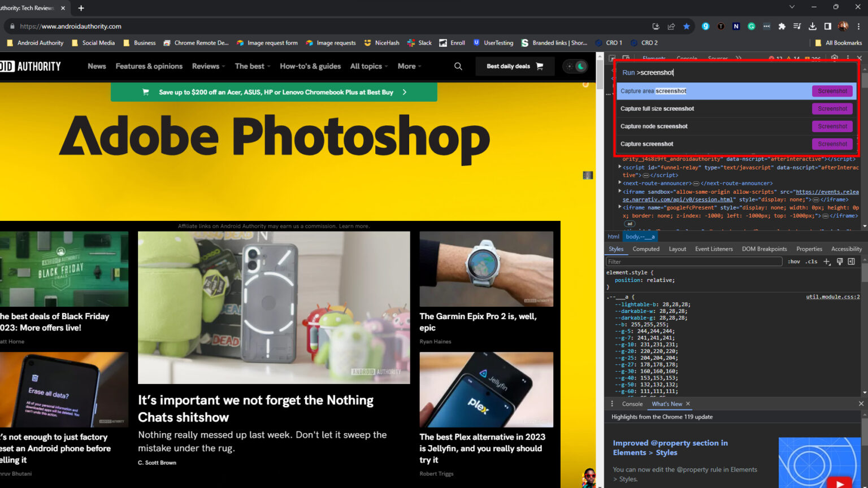868x488 pixels.
Task: Expand the All topics navigation menu
Action: (368, 66)
